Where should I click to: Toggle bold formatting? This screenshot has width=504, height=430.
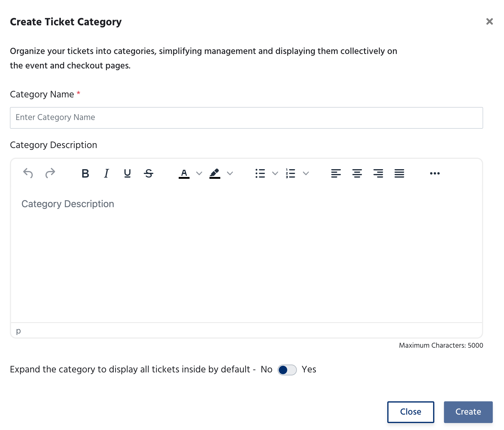point(85,173)
